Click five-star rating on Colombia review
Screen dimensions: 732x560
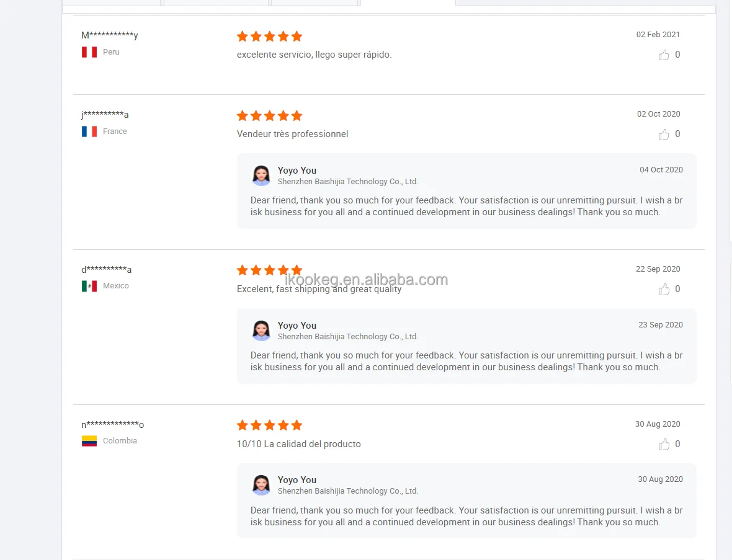click(x=269, y=425)
